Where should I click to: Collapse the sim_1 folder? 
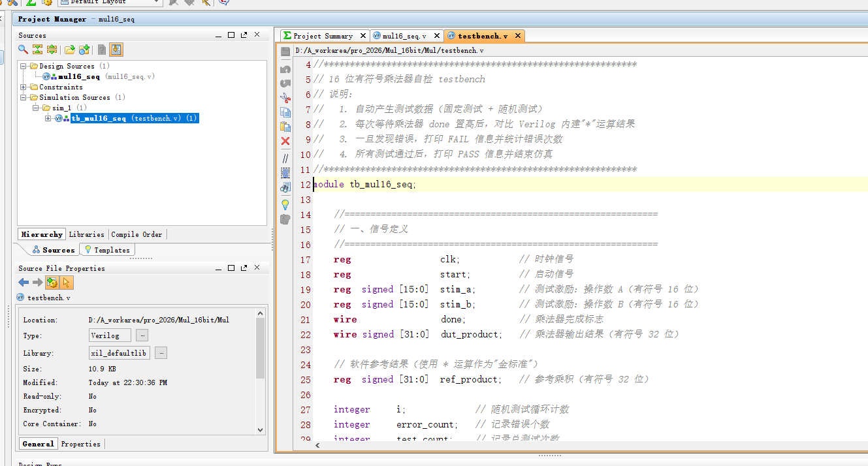[x=37, y=108]
